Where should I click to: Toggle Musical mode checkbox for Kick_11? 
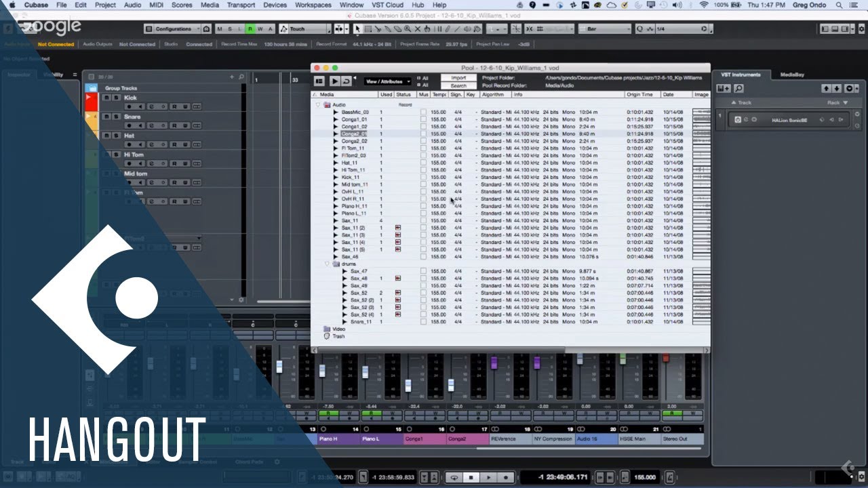click(x=423, y=177)
